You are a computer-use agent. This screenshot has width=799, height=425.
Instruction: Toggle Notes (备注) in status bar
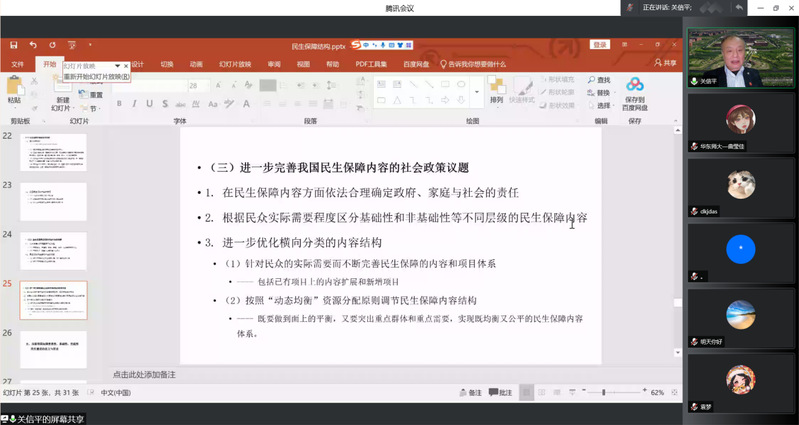pos(471,393)
